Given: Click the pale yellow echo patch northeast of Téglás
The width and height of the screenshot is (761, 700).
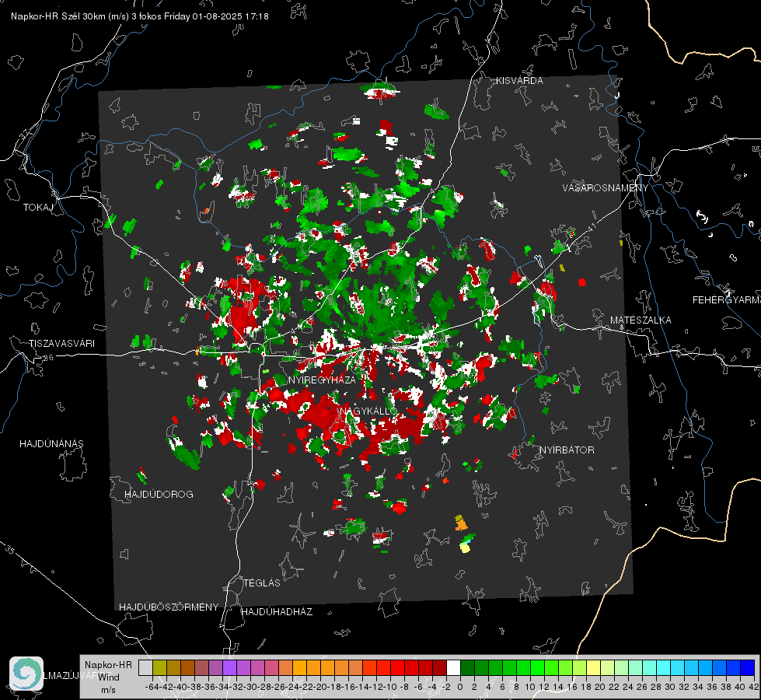Looking at the screenshot, I should (x=465, y=548).
